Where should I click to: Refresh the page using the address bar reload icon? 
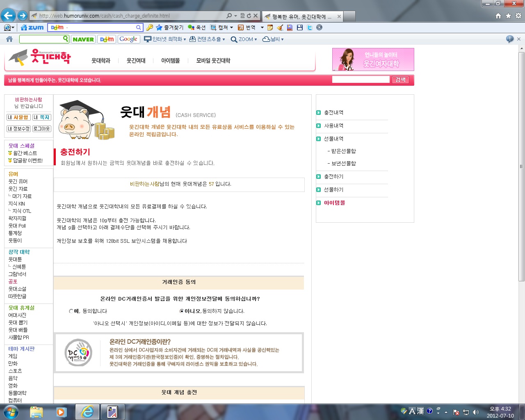249,16
